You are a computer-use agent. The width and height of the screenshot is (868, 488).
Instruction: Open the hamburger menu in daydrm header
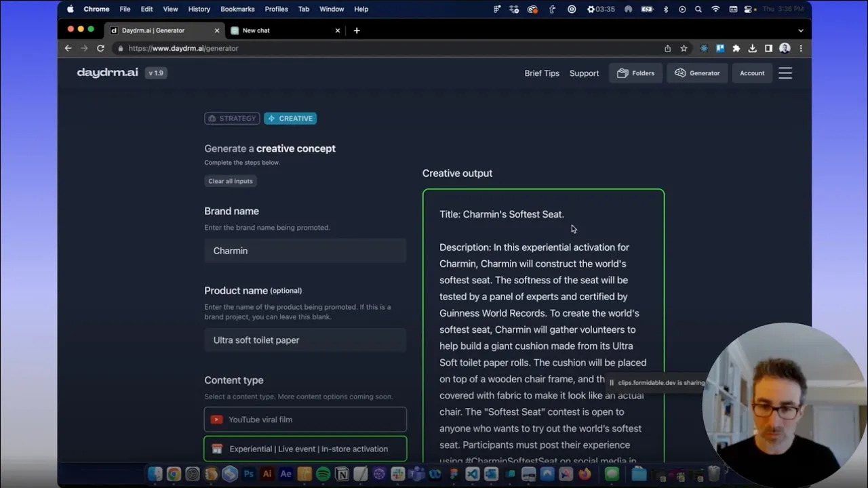pyautogui.click(x=785, y=73)
